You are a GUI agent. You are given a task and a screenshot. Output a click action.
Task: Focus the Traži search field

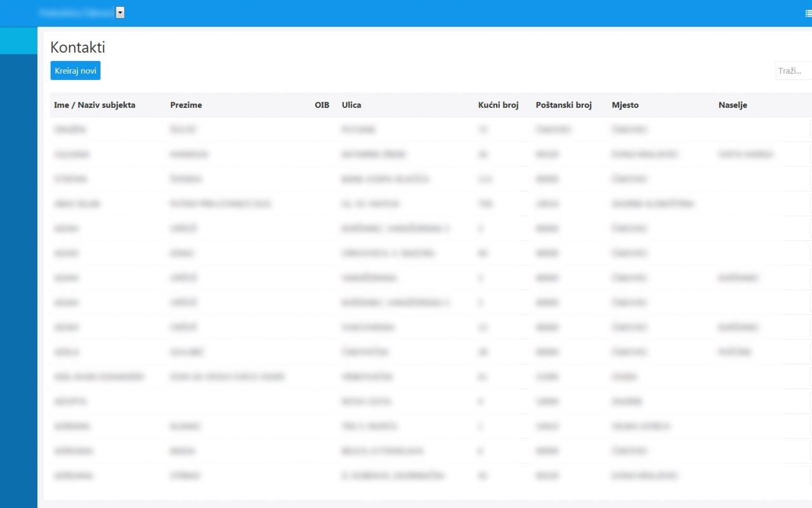tap(793, 70)
